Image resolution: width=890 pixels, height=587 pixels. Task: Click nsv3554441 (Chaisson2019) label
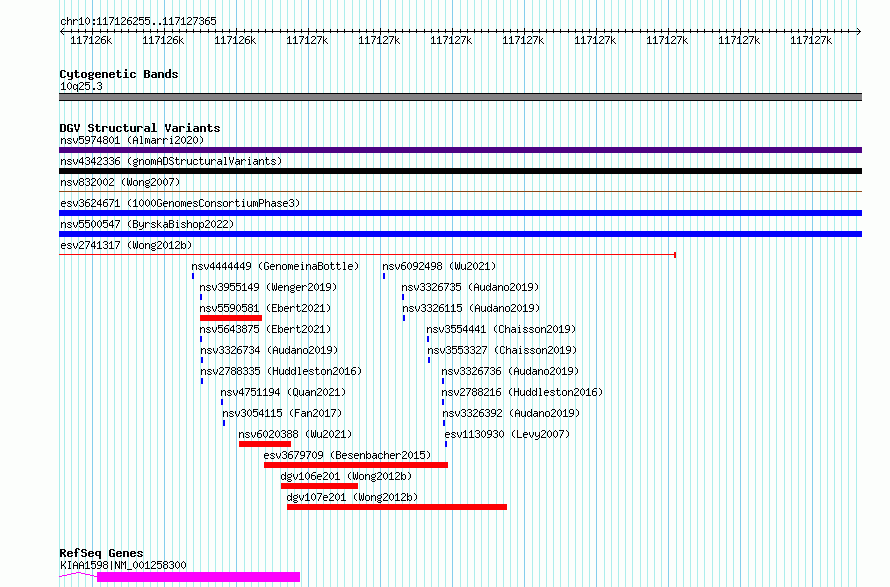pos(501,329)
